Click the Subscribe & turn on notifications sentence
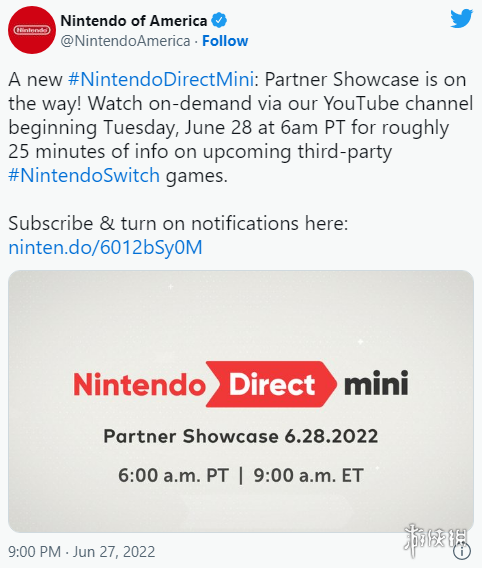 click(178, 223)
